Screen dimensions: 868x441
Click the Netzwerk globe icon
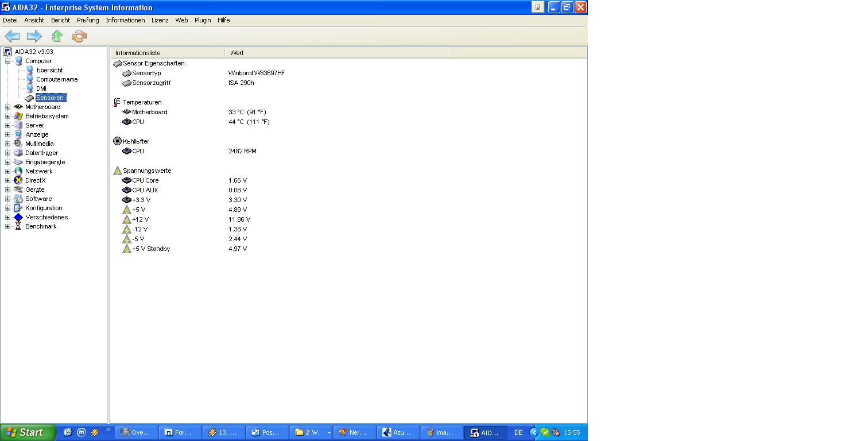pyautogui.click(x=18, y=171)
